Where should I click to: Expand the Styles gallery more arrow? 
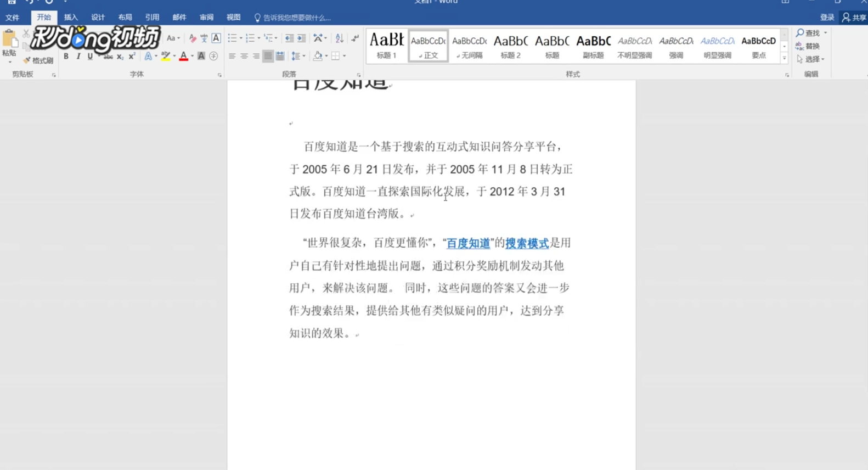coord(785,58)
